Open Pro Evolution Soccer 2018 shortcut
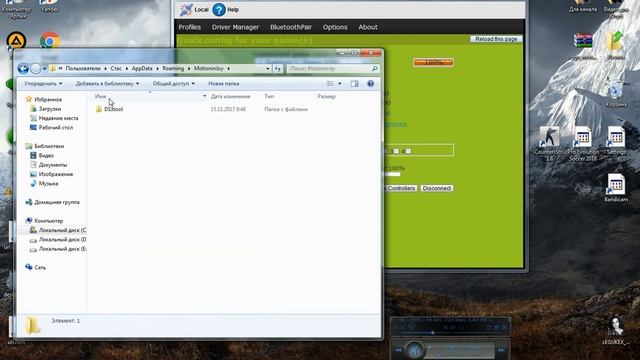The image size is (640, 360). coord(583,143)
